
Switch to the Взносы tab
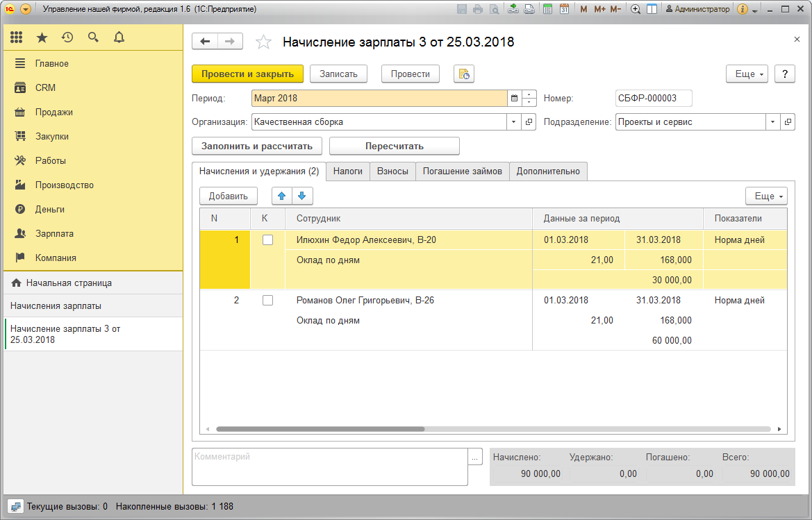392,171
